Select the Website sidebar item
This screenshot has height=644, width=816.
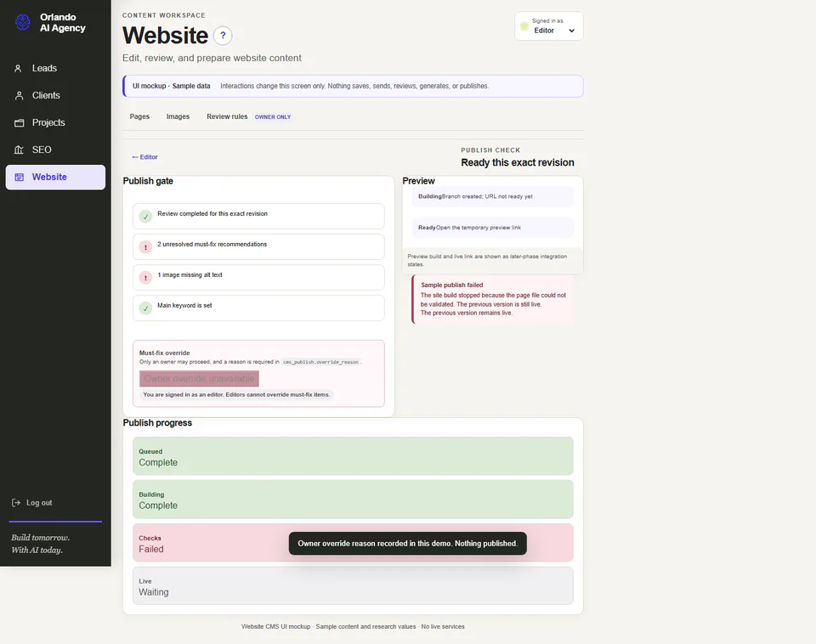pyautogui.click(x=55, y=177)
